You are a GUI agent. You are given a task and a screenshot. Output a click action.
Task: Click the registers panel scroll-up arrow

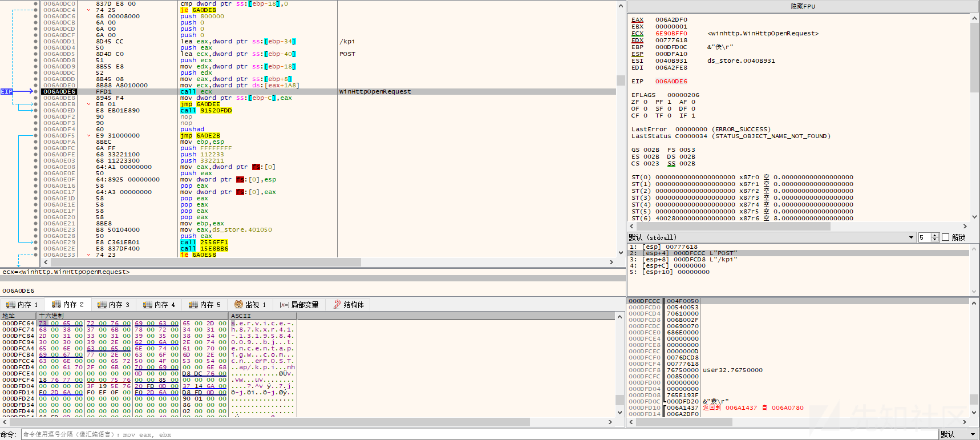974,18
